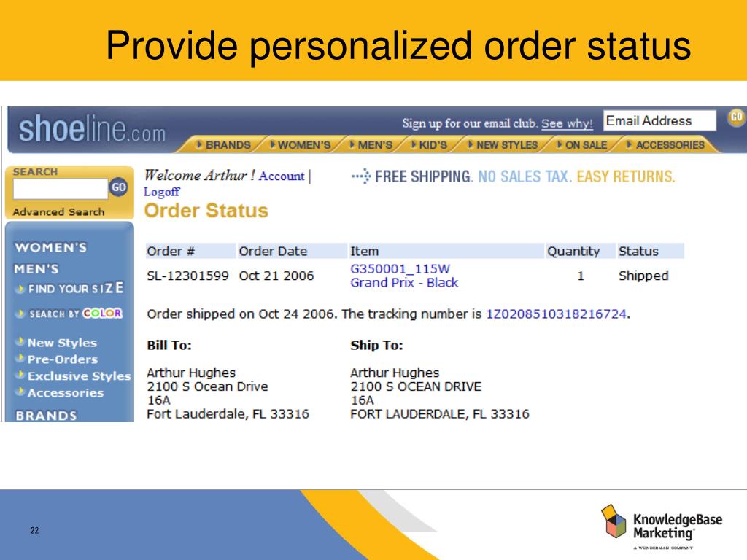
Task: Click the shoeline.com logo
Action: coord(92,130)
